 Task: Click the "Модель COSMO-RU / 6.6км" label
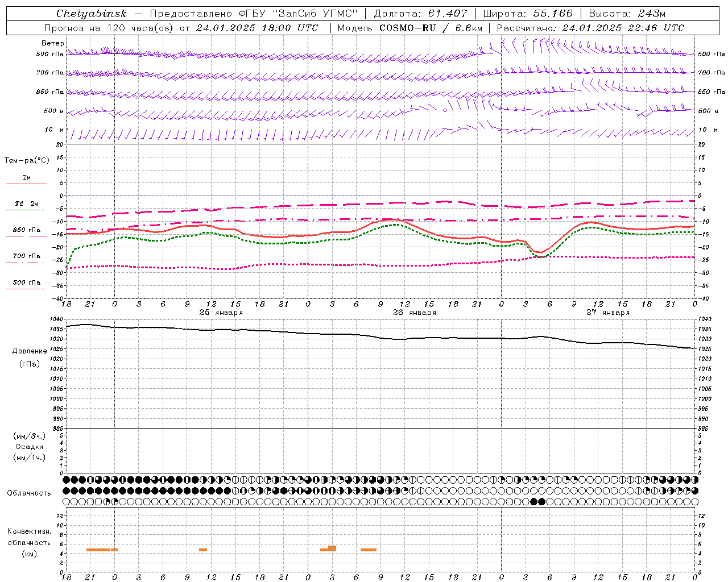pyautogui.click(x=409, y=28)
